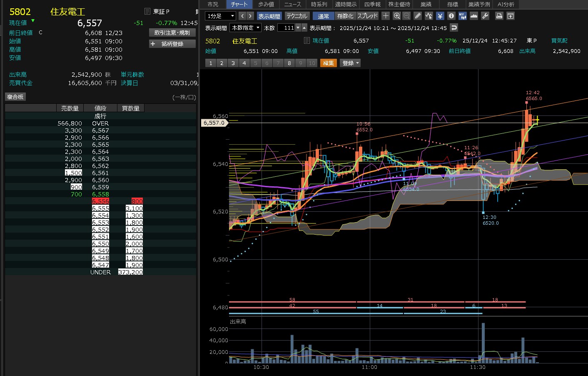Enable the 通常 chart mode
This screenshot has width=588, height=376.
(x=323, y=16)
